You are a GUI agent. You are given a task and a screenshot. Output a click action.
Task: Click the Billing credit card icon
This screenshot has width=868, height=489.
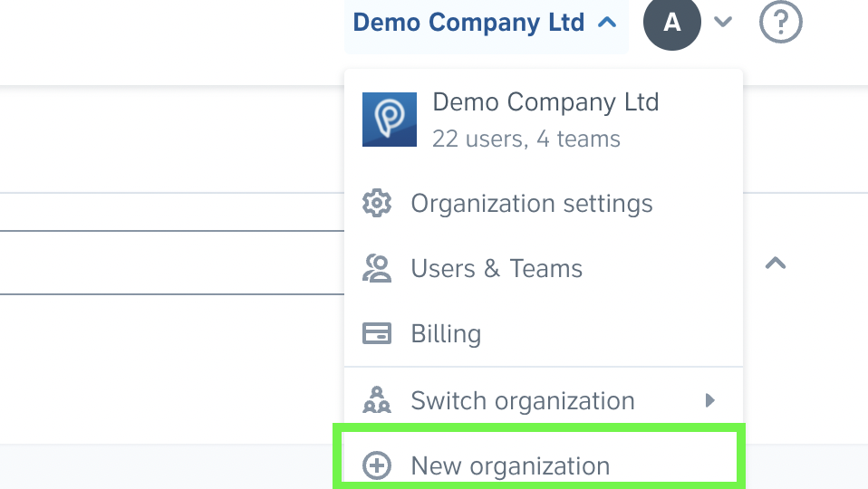click(x=377, y=333)
